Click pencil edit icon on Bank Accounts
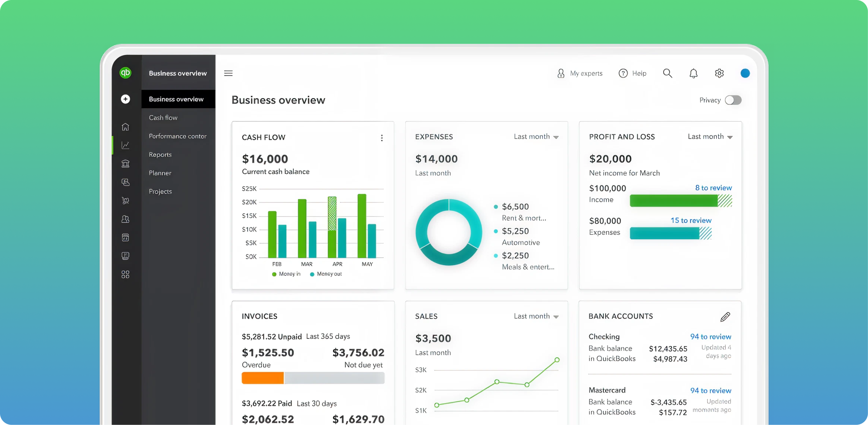This screenshot has height=425, width=868. point(725,317)
